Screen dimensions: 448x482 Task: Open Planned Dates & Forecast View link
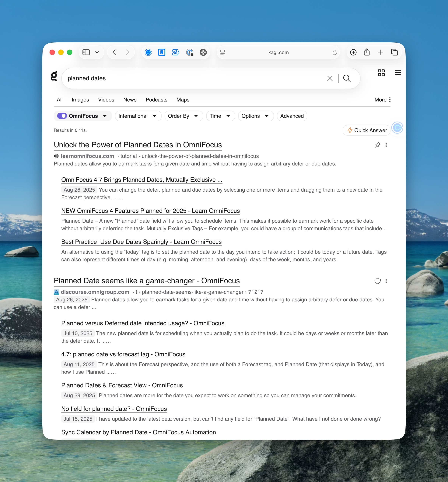[x=122, y=385]
